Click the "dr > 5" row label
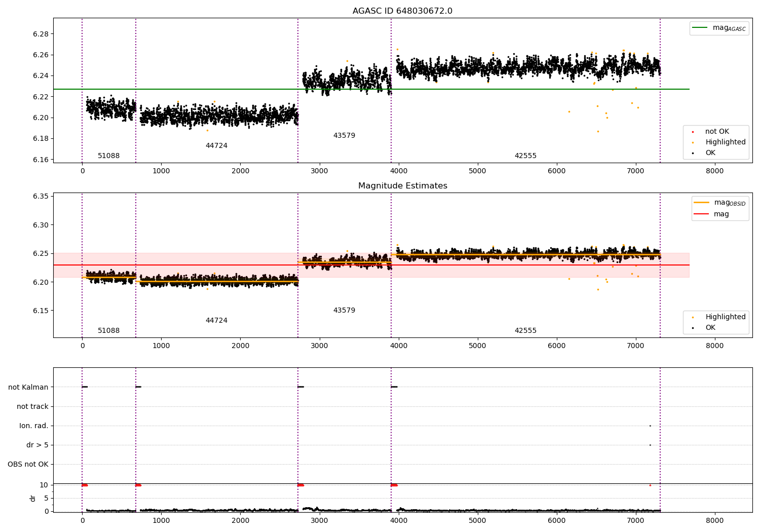760x532 pixels. coord(37,445)
